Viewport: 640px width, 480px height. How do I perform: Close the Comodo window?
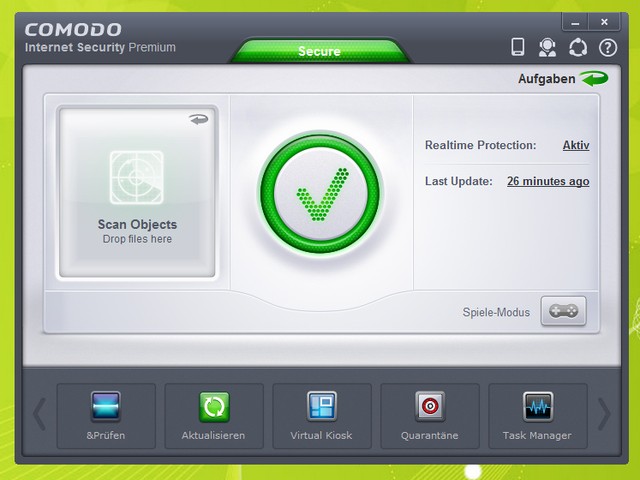604,22
